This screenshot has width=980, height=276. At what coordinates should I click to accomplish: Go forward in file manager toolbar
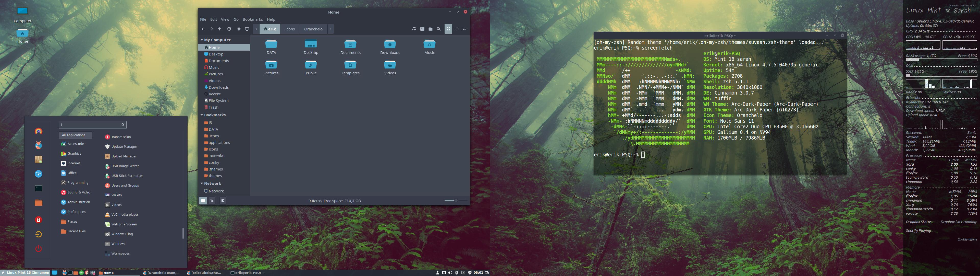tap(211, 29)
